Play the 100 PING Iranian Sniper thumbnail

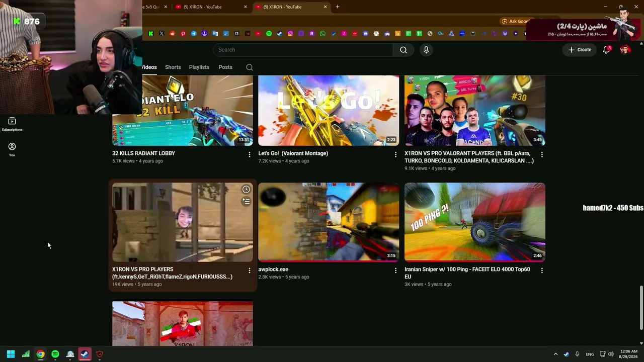pyautogui.click(x=475, y=222)
